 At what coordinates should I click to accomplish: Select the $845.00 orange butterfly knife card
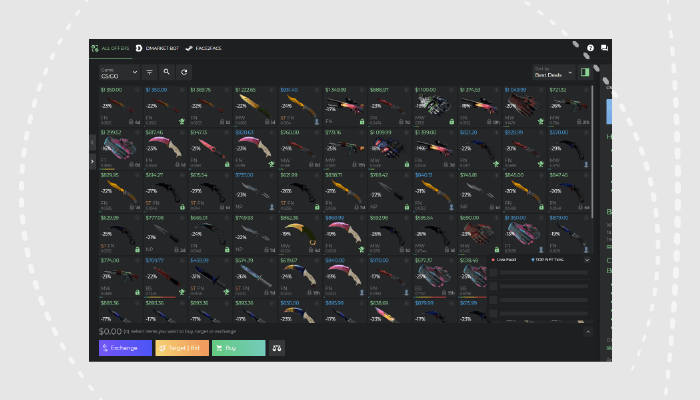click(x=524, y=191)
